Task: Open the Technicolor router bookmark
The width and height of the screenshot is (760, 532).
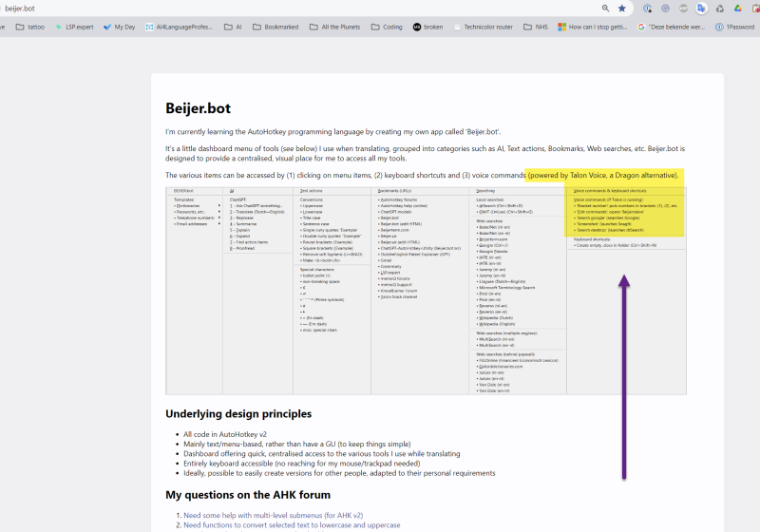Action: 484,28
